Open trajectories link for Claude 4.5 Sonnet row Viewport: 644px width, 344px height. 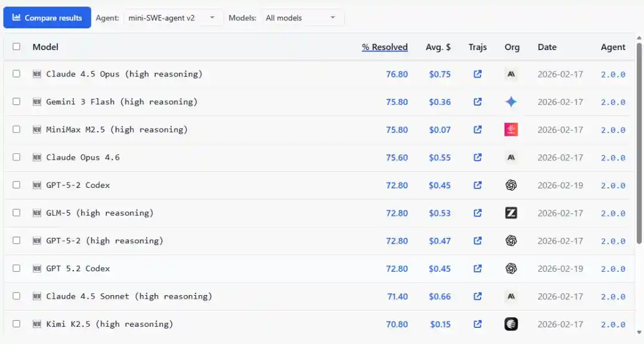[477, 296]
